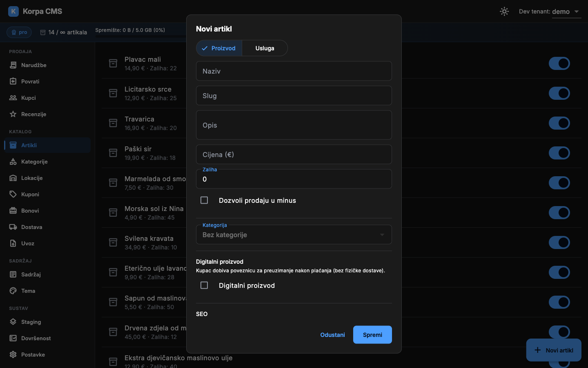Viewport: 588px width, 368px height.
Task: Open the Narudžbe sidebar item
Action: pyautogui.click(x=47, y=65)
